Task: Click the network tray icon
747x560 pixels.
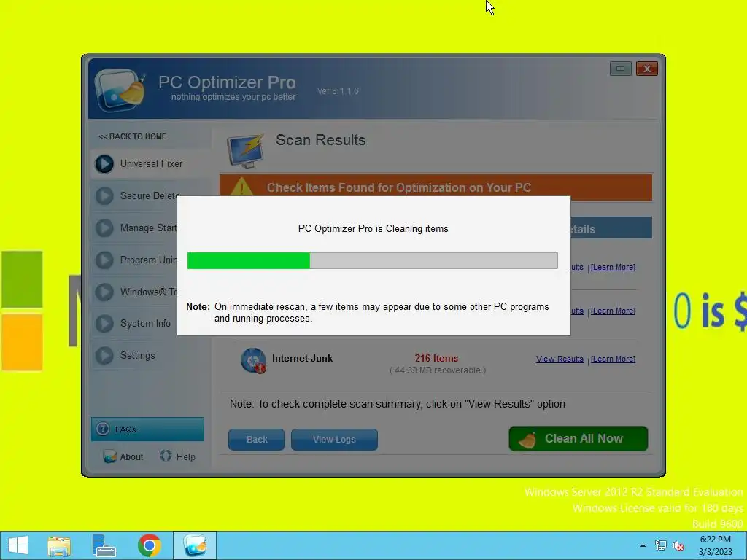Action: (x=661, y=545)
